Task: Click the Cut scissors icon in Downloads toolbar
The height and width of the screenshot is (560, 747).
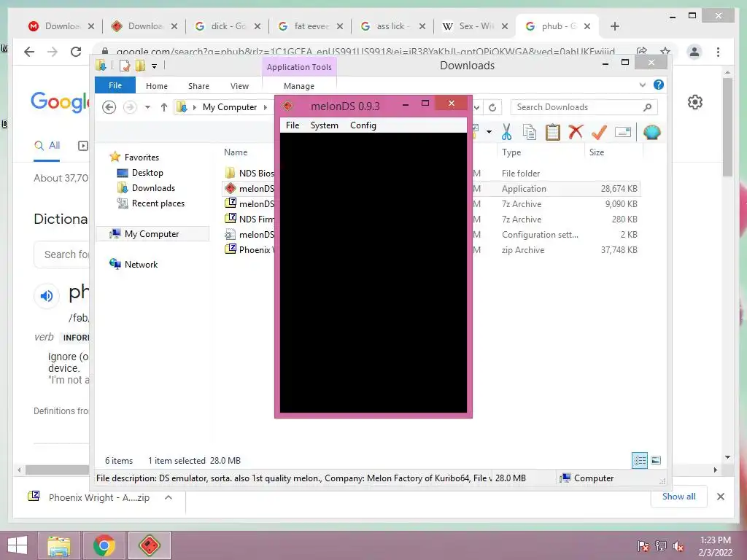Action: click(506, 132)
